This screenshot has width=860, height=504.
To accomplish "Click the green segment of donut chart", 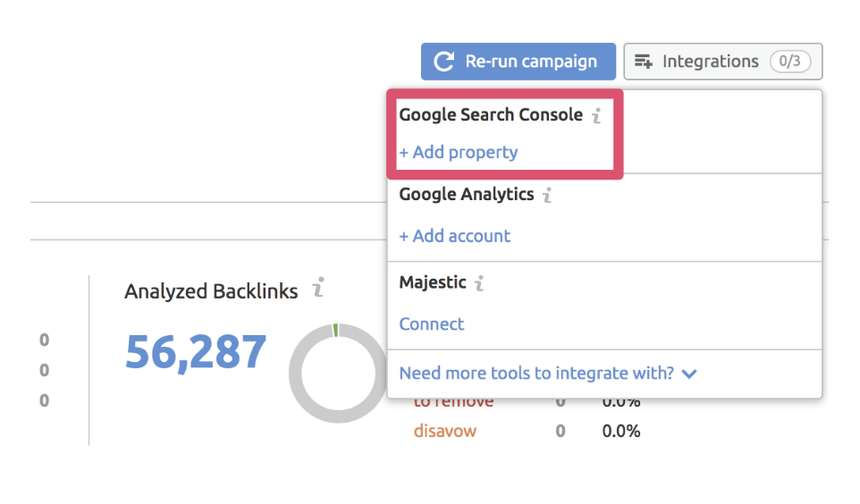I will pyautogui.click(x=335, y=330).
